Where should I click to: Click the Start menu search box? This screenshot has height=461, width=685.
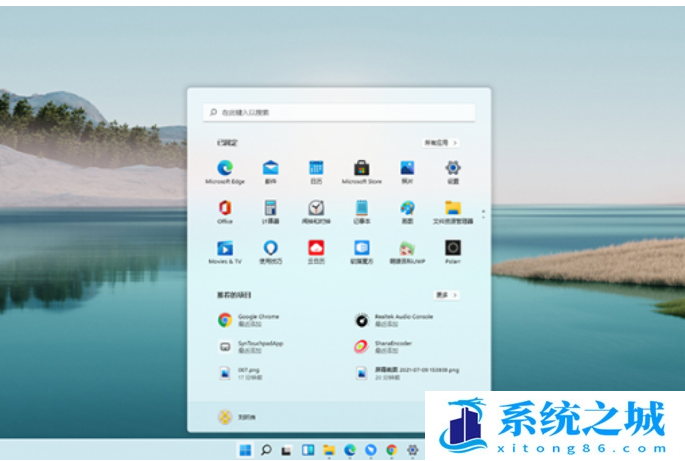click(x=340, y=113)
